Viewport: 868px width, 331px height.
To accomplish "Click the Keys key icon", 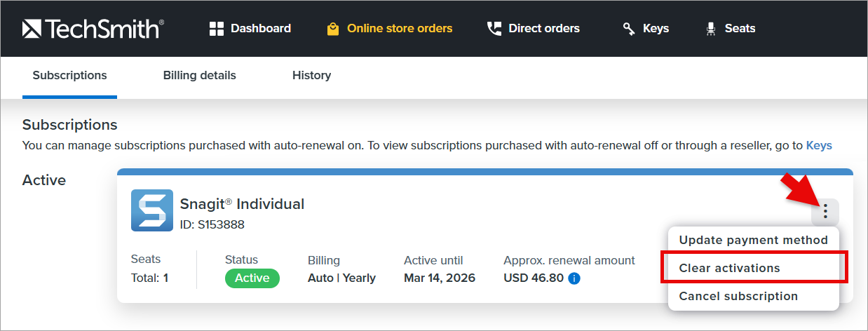I will click(x=629, y=29).
